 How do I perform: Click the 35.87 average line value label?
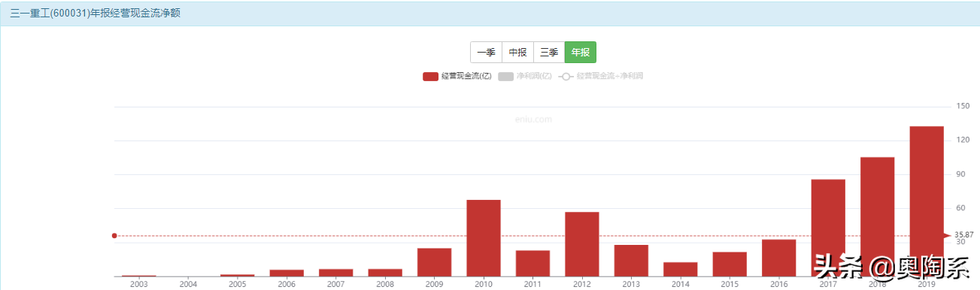pos(964,235)
